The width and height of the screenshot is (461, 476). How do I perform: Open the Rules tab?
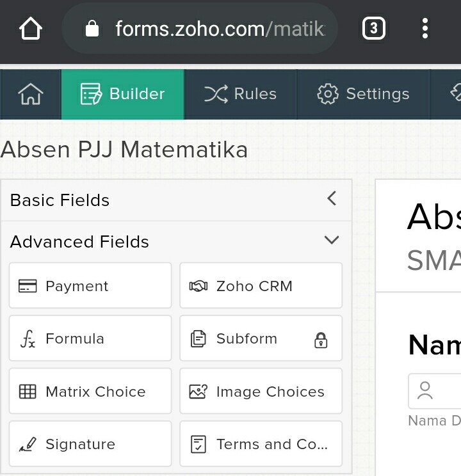[240, 94]
